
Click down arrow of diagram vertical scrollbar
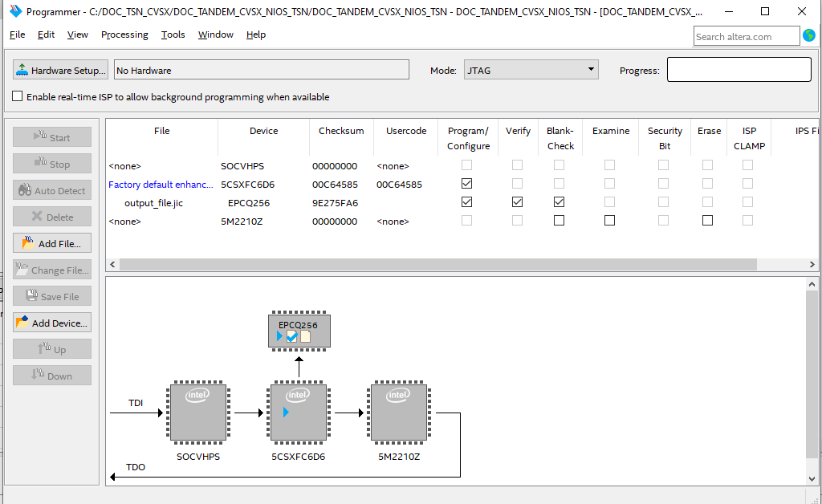pos(812,478)
